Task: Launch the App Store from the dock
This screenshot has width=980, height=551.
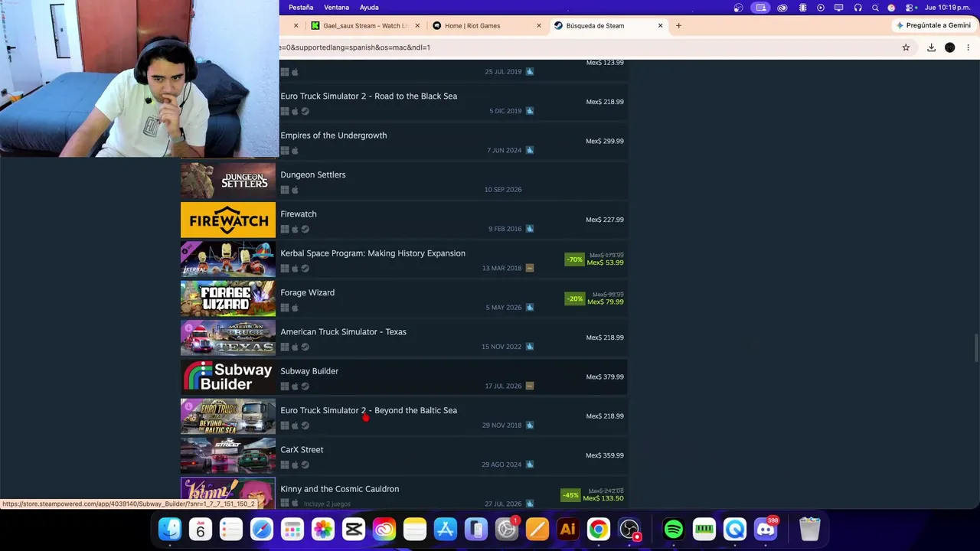Action: tap(446, 529)
